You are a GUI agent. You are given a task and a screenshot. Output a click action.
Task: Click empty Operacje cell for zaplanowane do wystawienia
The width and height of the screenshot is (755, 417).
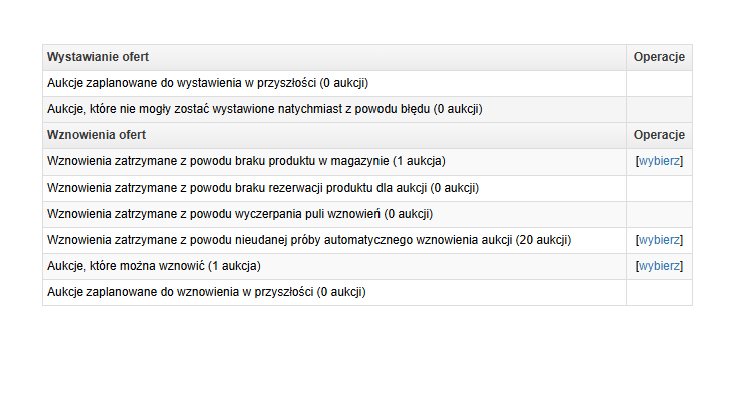659,83
